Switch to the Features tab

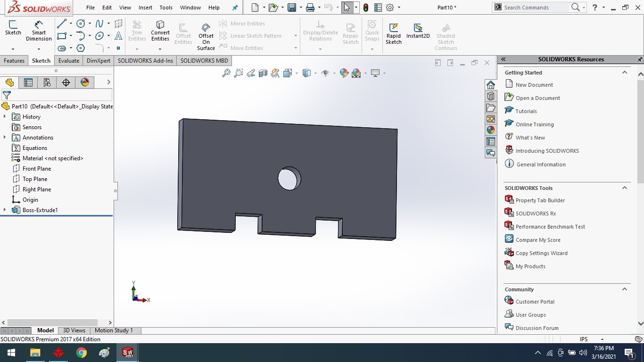coord(14,61)
